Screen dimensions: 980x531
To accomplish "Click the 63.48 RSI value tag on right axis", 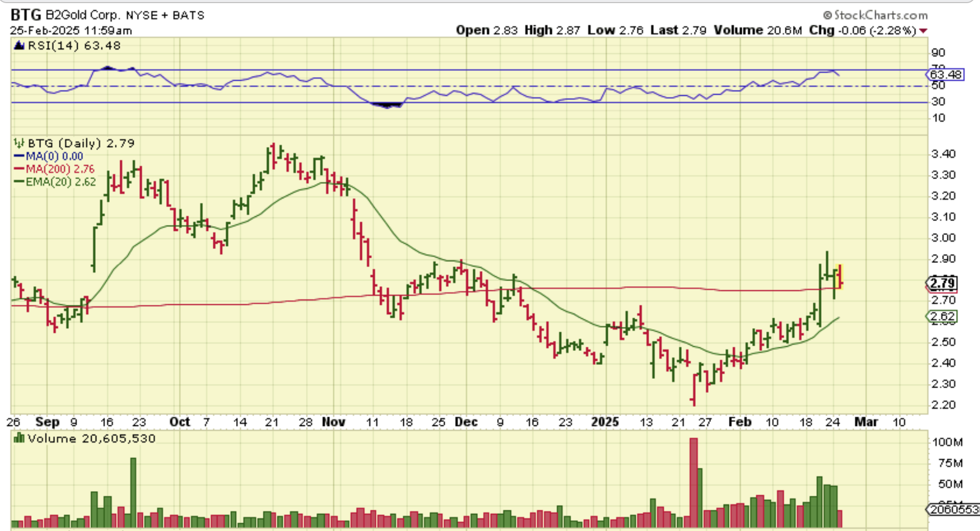I will click(945, 75).
